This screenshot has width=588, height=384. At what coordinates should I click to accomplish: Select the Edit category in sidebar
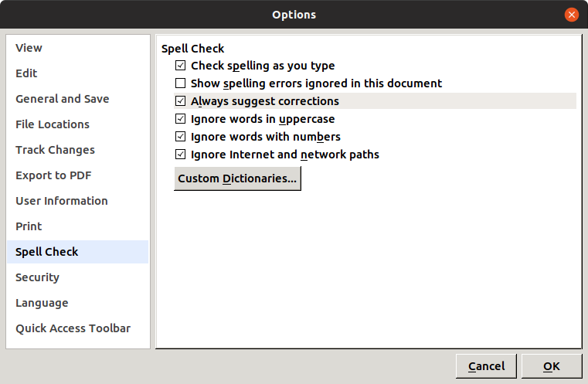pos(26,73)
